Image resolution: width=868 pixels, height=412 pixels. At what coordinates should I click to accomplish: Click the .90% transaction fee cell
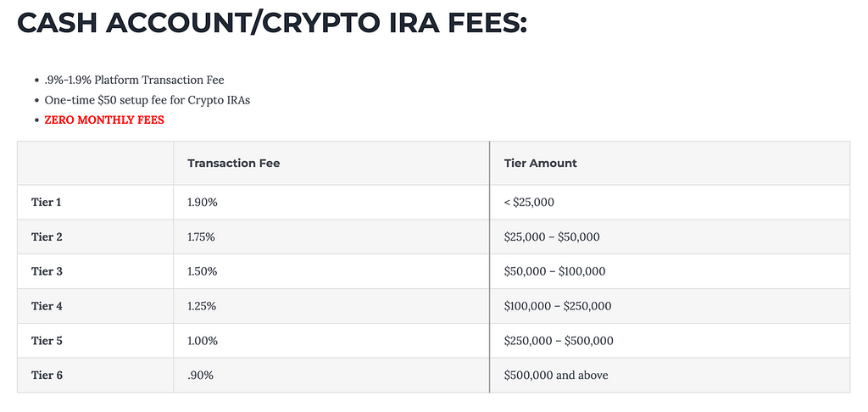(331, 375)
